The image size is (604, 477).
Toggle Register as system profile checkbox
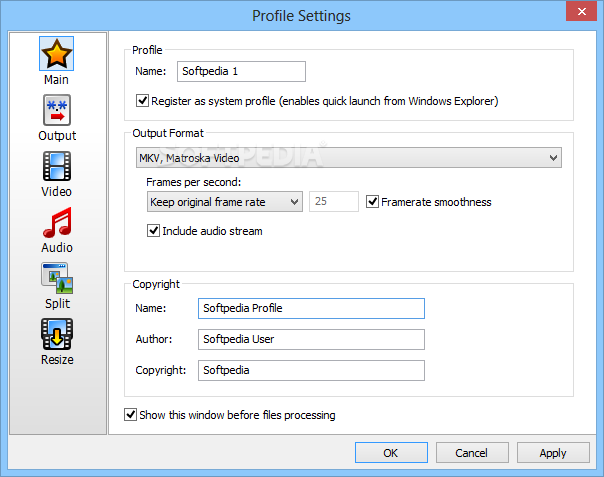(142, 101)
